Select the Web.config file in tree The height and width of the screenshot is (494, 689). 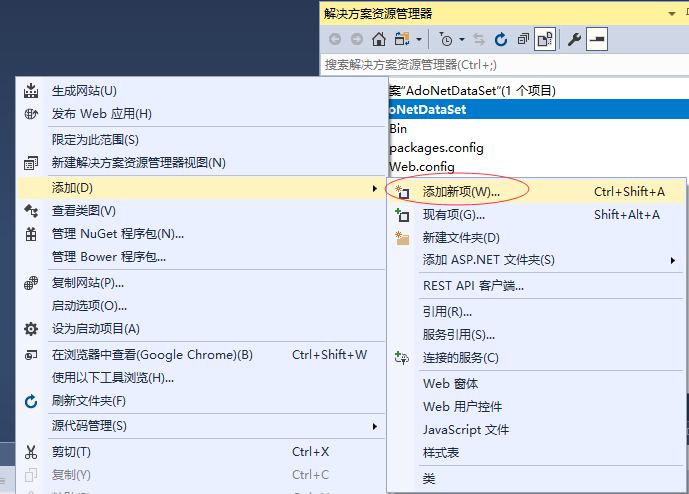[x=422, y=166]
